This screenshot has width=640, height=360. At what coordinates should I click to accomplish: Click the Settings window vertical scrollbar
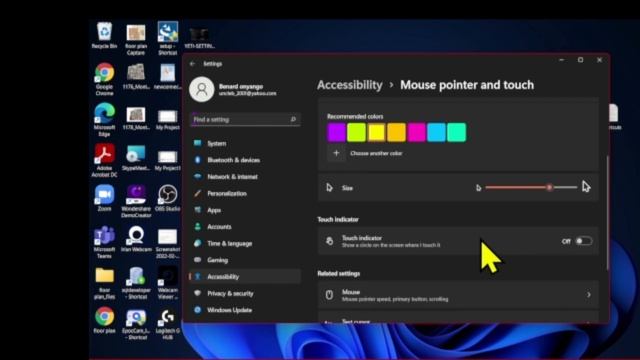(607, 212)
